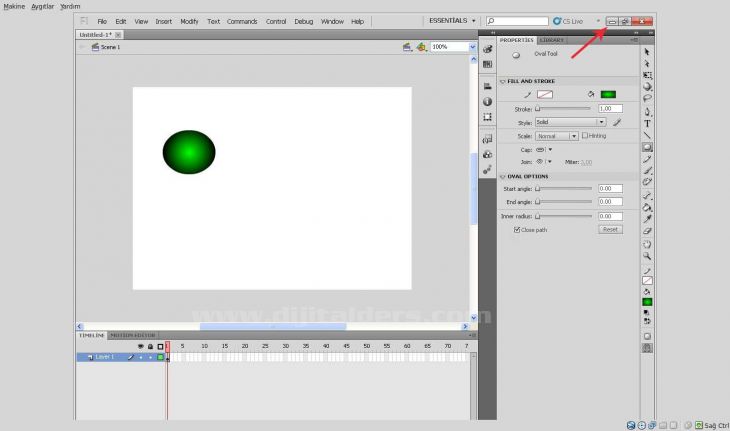Viewport: 730px width, 431px height.
Task: Open the green fill color swatch in Properties
Action: click(x=608, y=94)
